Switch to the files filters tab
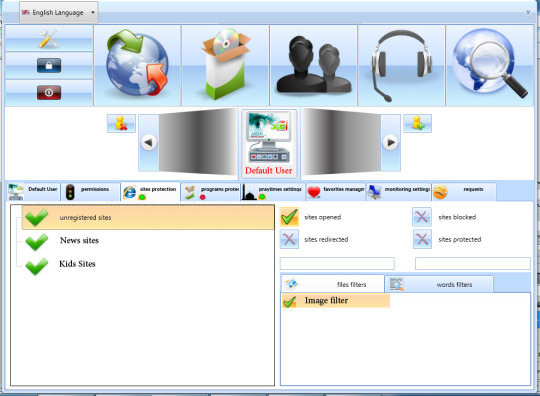The width and height of the screenshot is (540, 396). pos(333,284)
